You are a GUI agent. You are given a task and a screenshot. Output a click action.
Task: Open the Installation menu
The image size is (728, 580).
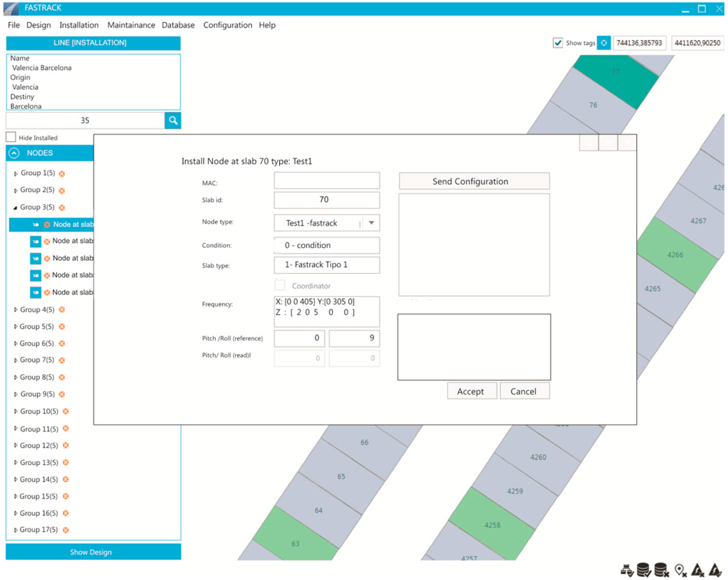(79, 25)
